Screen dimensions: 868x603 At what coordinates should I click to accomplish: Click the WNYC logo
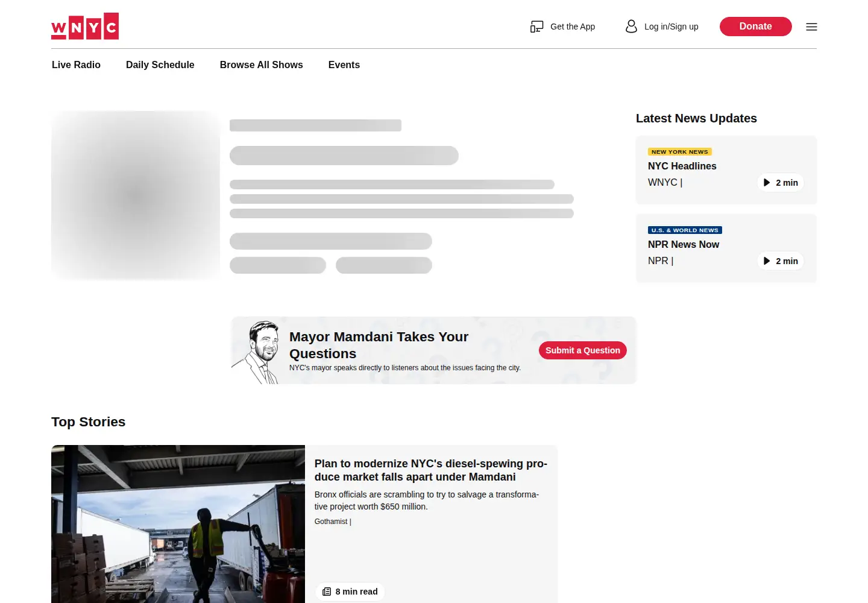[x=85, y=26]
